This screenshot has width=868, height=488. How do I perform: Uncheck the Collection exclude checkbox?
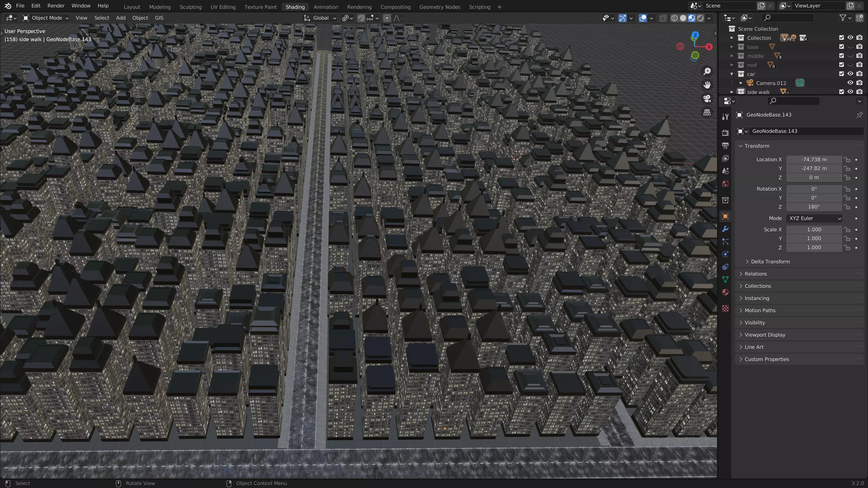click(841, 38)
